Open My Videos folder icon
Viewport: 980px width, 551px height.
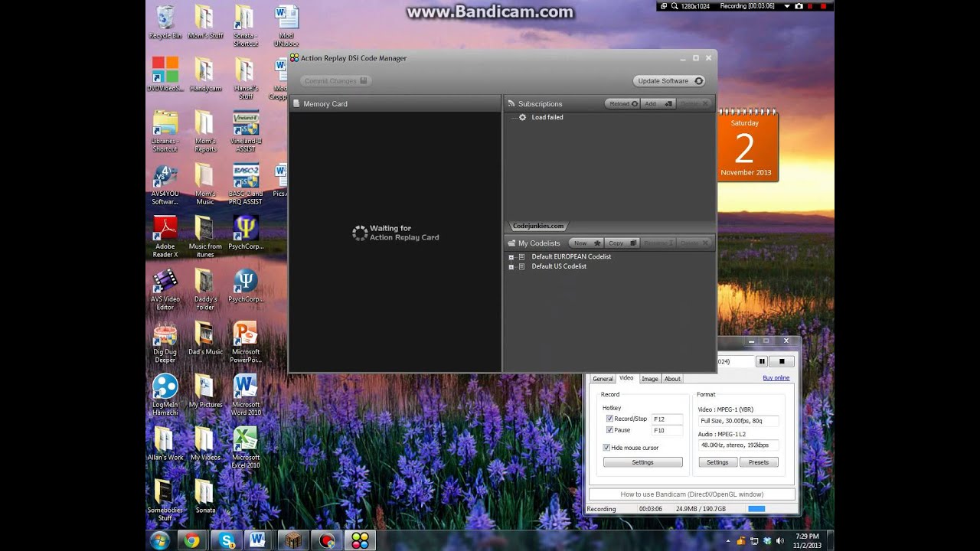coord(205,444)
